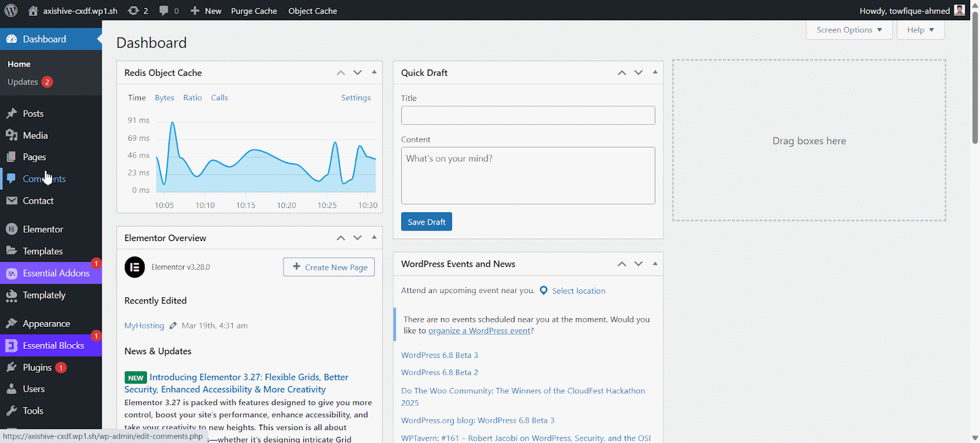980x443 pixels.
Task: Open axishive-cxdf.wp1.sh site name link
Action: click(80, 11)
